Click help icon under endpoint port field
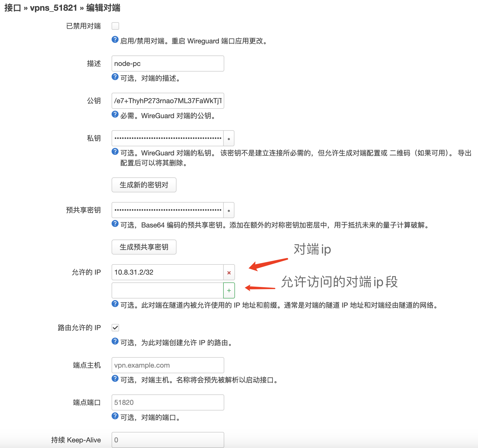This screenshot has height=448, width=478. [x=115, y=416]
